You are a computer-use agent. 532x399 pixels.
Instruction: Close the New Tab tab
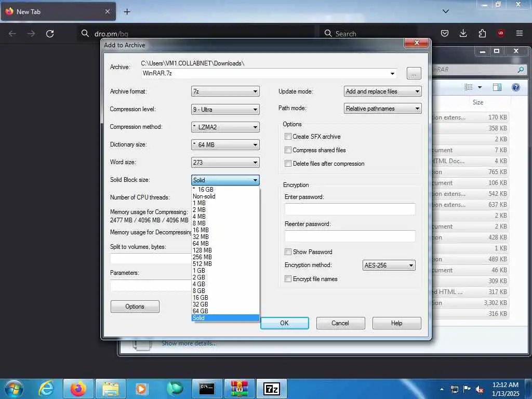pos(108,11)
